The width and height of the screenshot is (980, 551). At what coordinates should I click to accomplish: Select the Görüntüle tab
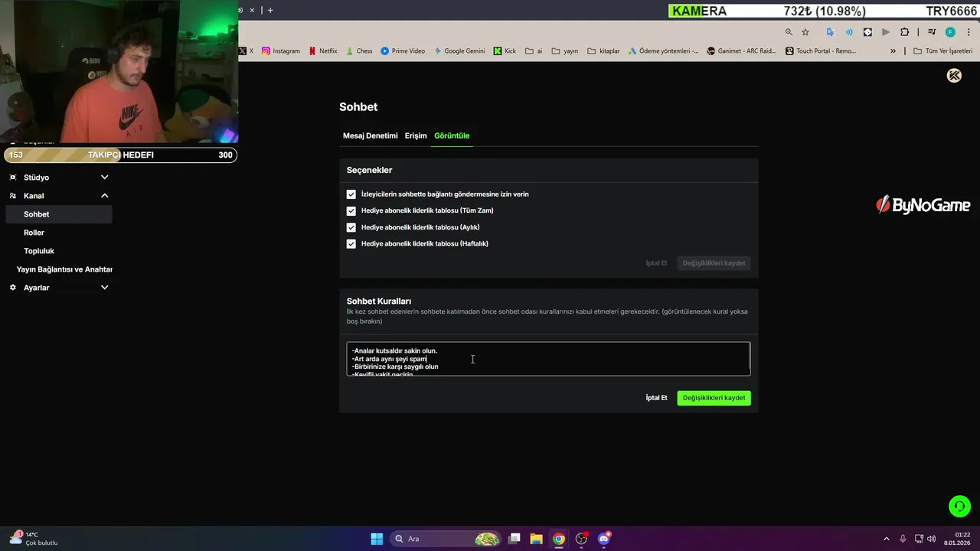[452, 135]
